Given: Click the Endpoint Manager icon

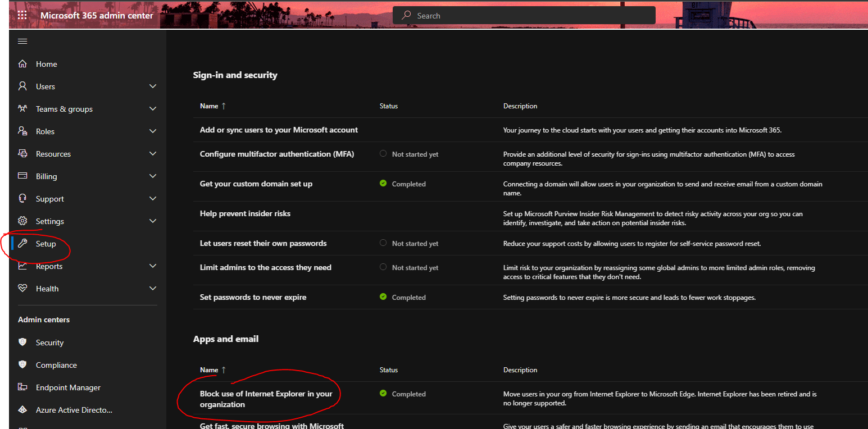Looking at the screenshot, I should click(x=22, y=387).
